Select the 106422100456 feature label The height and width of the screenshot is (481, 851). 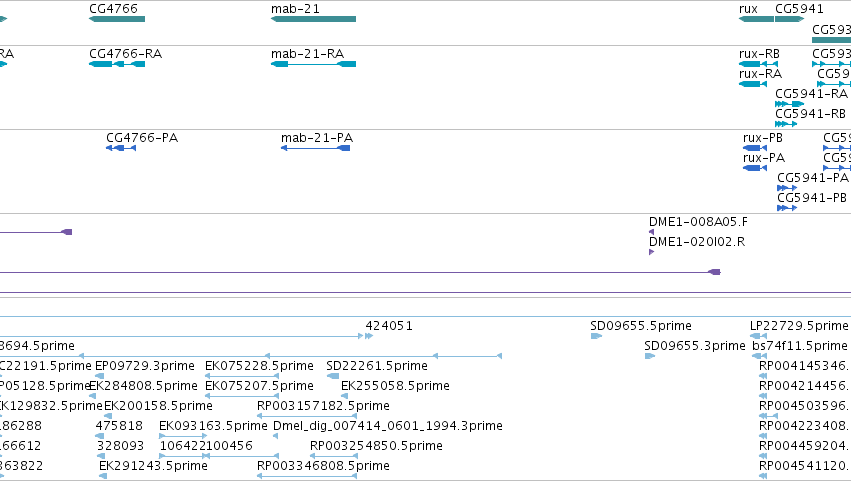206,446
